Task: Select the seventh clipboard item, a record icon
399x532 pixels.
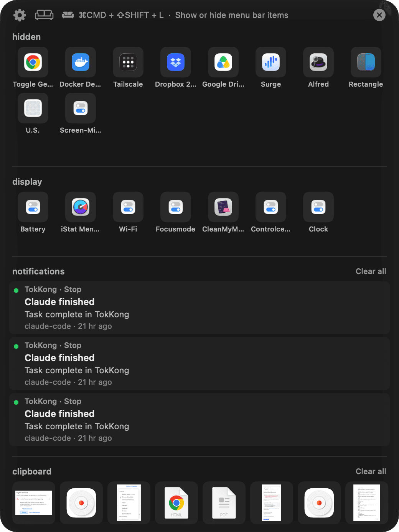Action: 319,503
